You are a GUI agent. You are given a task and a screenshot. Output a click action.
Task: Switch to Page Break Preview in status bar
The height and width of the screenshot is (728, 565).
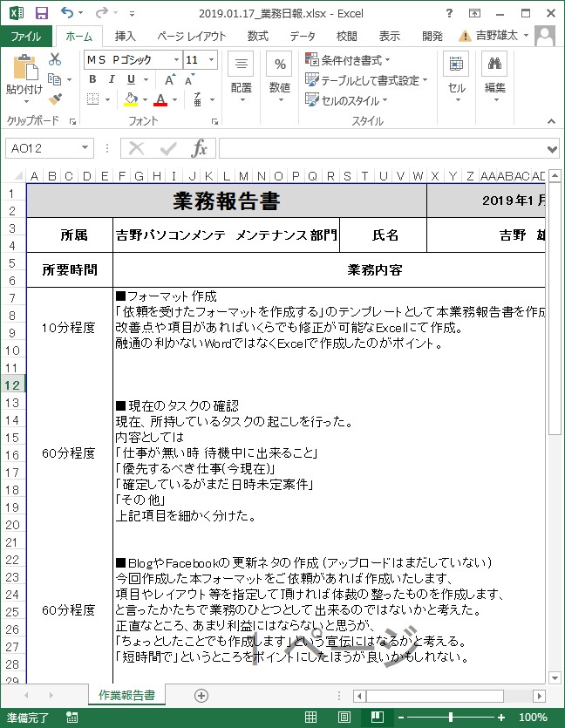tap(377, 718)
